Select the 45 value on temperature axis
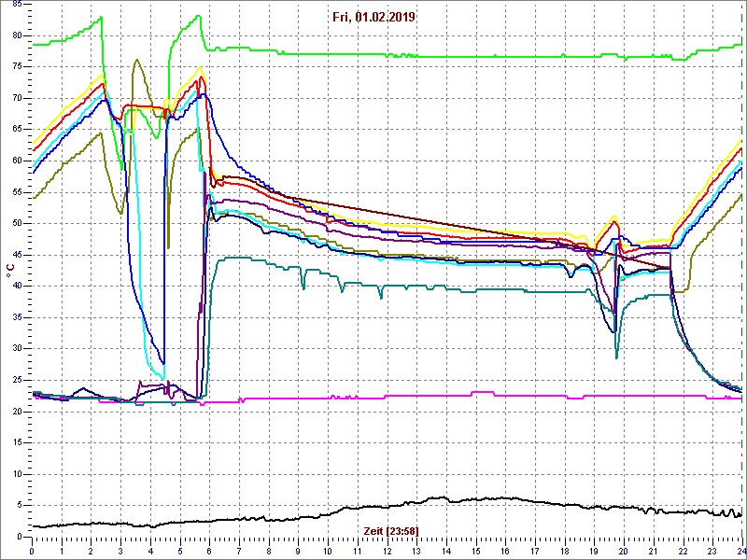The height and width of the screenshot is (560, 747). coord(16,255)
